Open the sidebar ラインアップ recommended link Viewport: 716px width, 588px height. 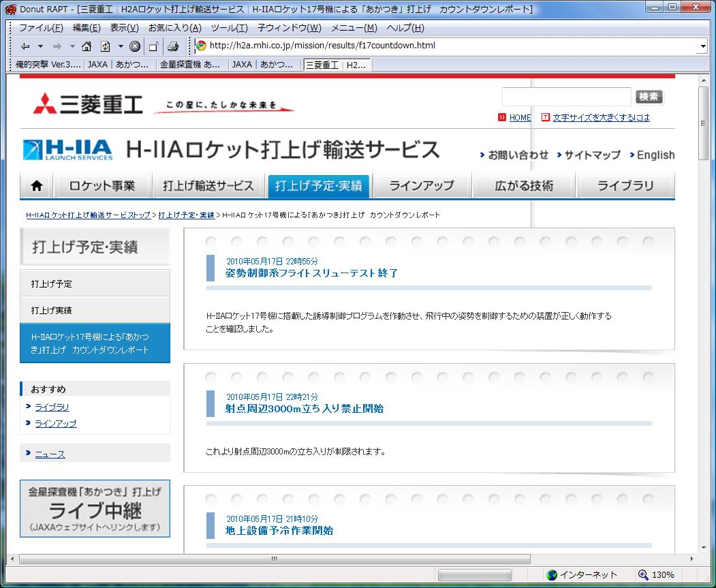tap(56, 424)
